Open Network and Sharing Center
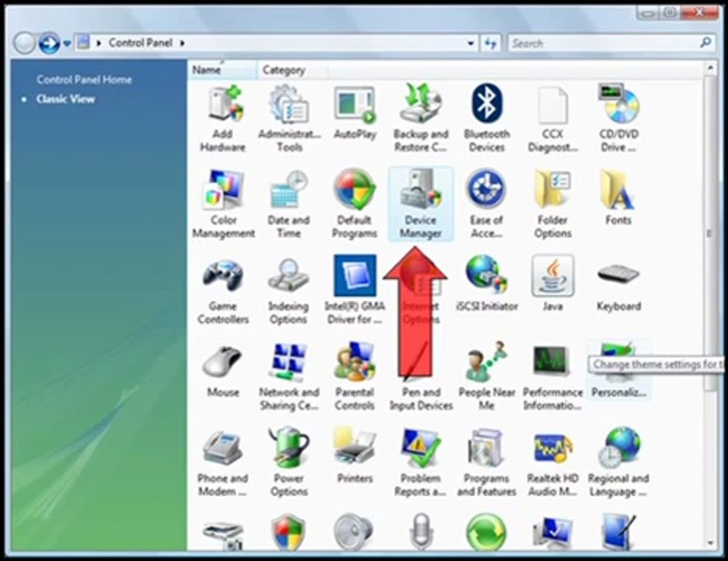 click(x=289, y=377)
